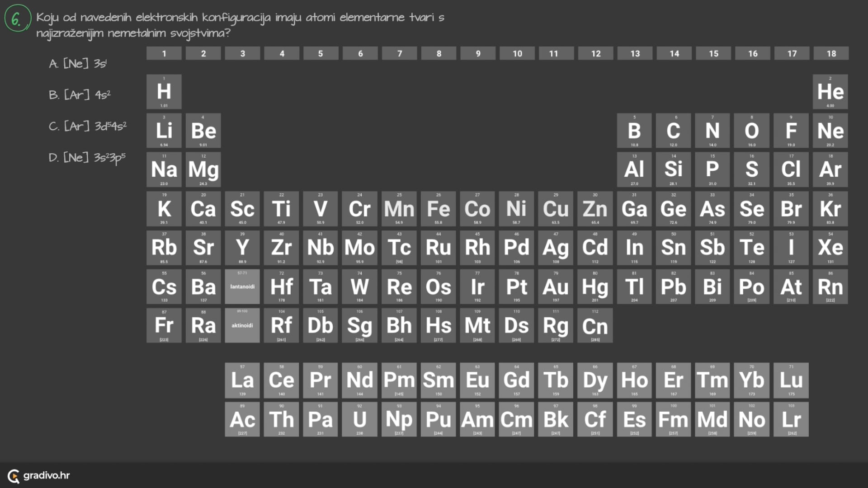Viewport: 868px width, 488px height.
Task: Click the group 17 column header
Action: pos(792,53)
